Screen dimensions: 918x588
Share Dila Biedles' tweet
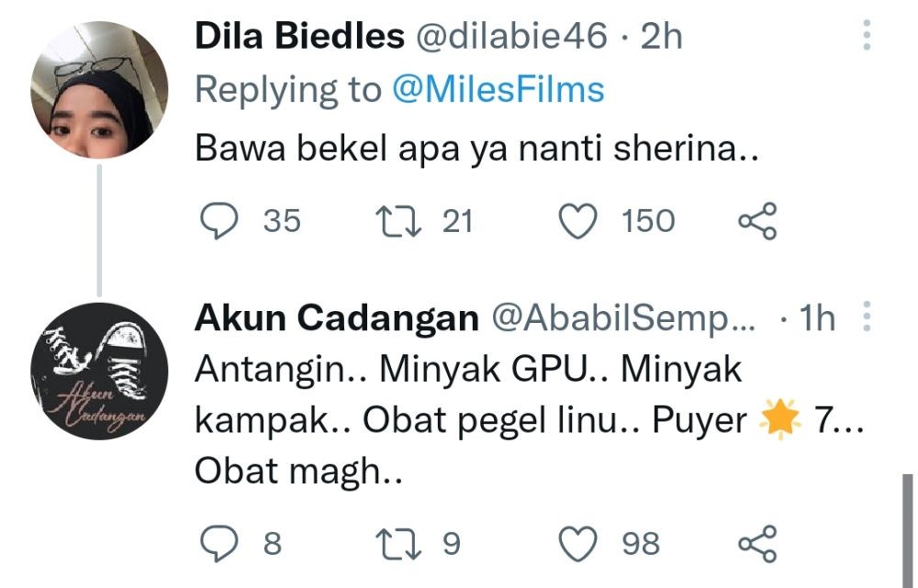pyautogui.click(x=758, y=221)
